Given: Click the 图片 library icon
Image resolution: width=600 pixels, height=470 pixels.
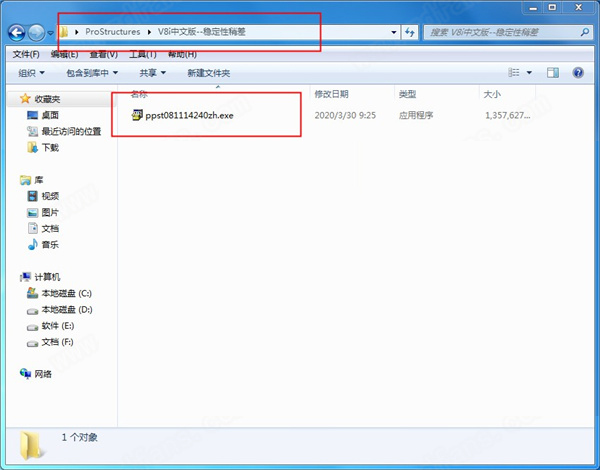Looking at the screenshot, I should pyautogui.click(x=33, y=212).
